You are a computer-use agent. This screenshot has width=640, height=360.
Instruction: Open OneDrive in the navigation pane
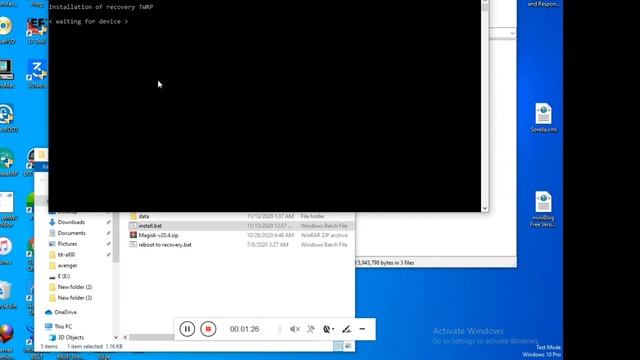click(x=65, y=312)
